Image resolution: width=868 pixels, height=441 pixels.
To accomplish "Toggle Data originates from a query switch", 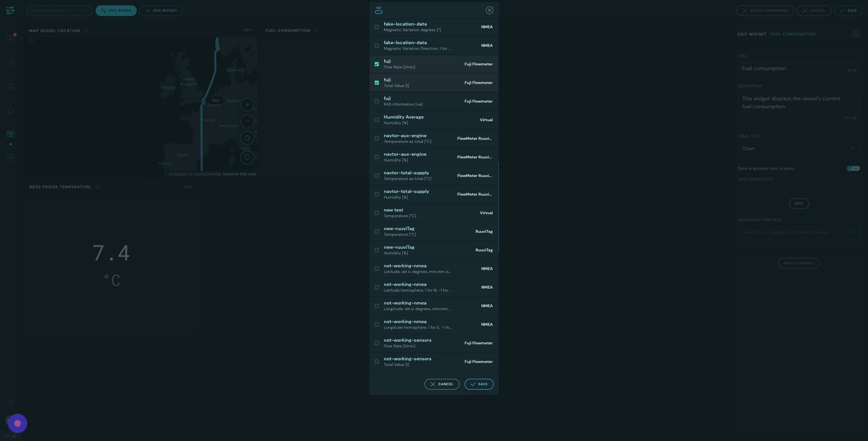I will (853, 168).
